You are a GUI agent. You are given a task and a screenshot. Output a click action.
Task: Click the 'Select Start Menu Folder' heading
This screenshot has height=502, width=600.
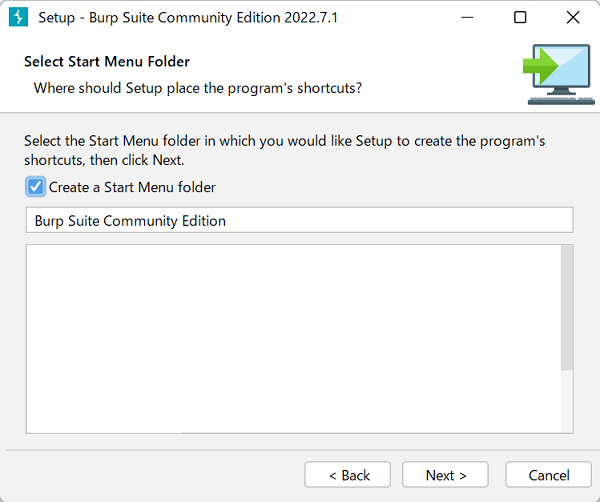click(x=107, y=62)
